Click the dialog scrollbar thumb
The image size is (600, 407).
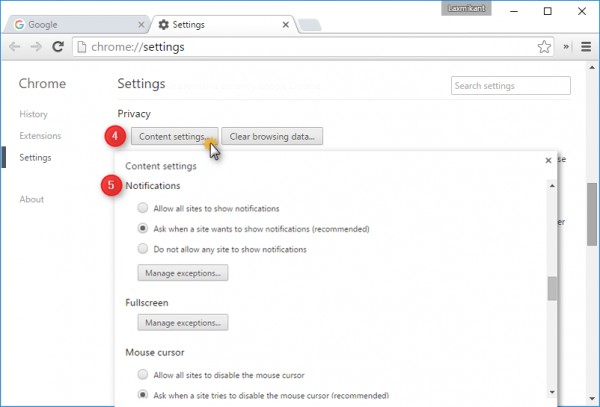click(552, 289)
